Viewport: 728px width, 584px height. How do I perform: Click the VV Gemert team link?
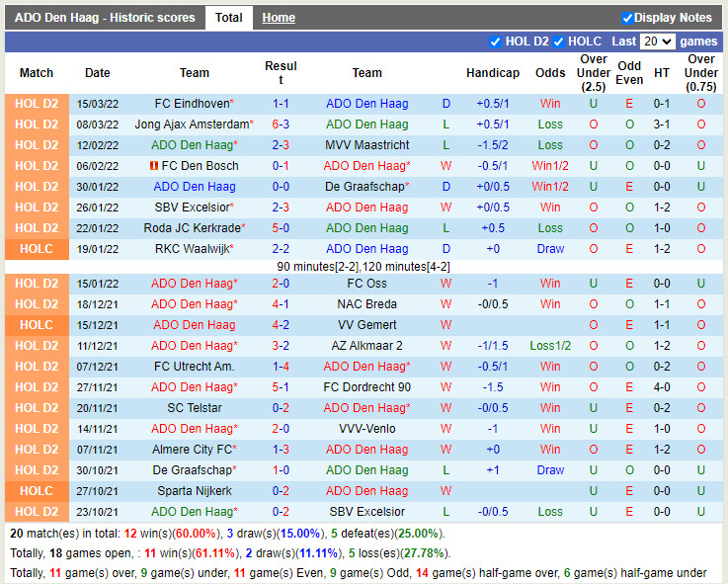366,325
